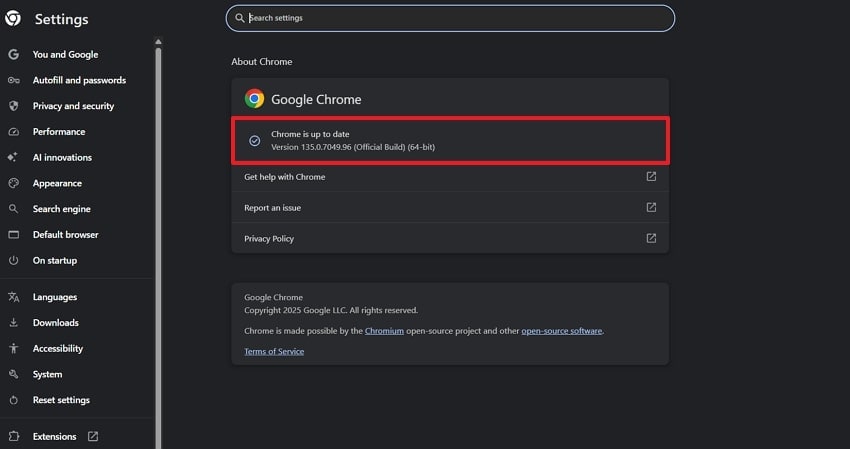This screenshot has width=850, height=449.
Task: Click the key icon for Autofill and passwords
Action: coord(14,80)
